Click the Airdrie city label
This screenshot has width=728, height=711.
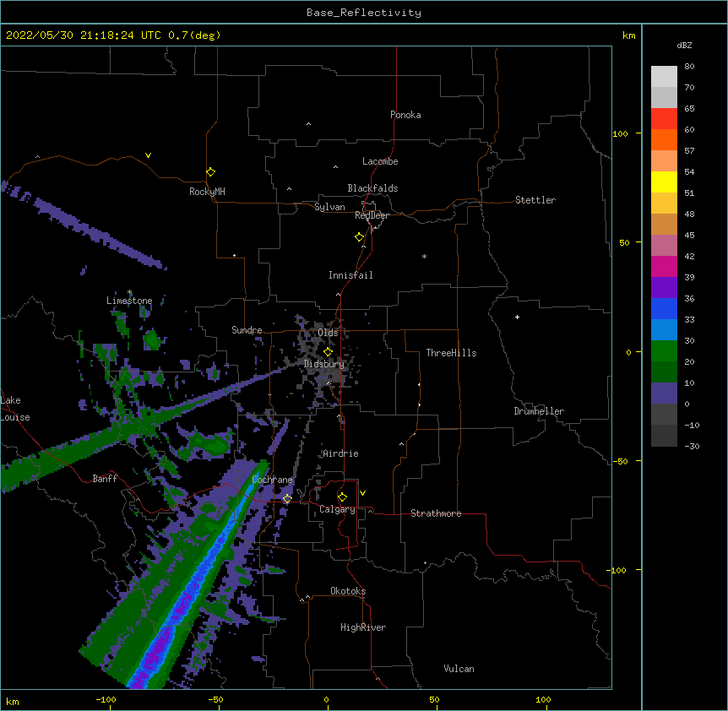[340, 453]
